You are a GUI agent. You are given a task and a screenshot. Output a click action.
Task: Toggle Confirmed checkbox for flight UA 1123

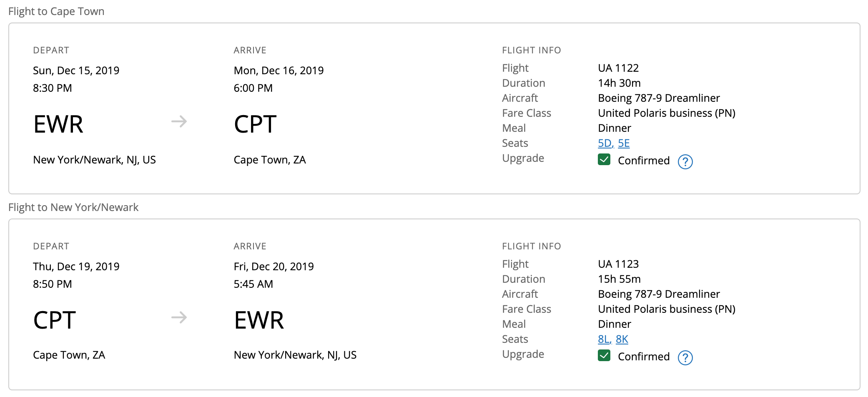pyautogui.click(x=604, y=356)
